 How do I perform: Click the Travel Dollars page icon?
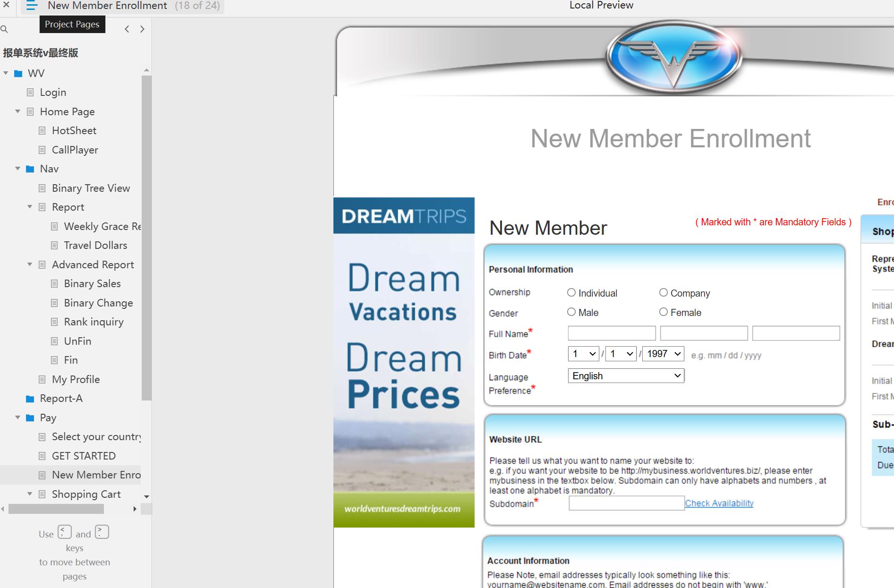tap(54, 246)
